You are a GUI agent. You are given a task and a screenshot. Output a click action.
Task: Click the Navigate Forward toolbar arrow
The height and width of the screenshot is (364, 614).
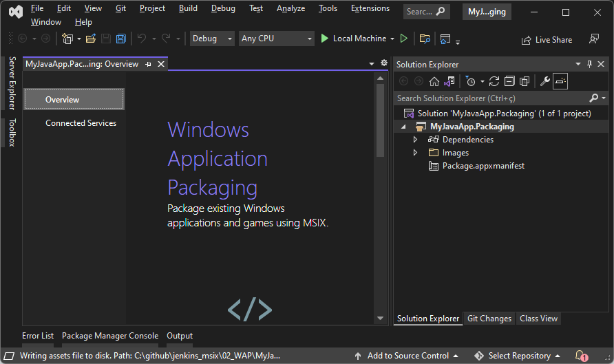tap(46, 39)
